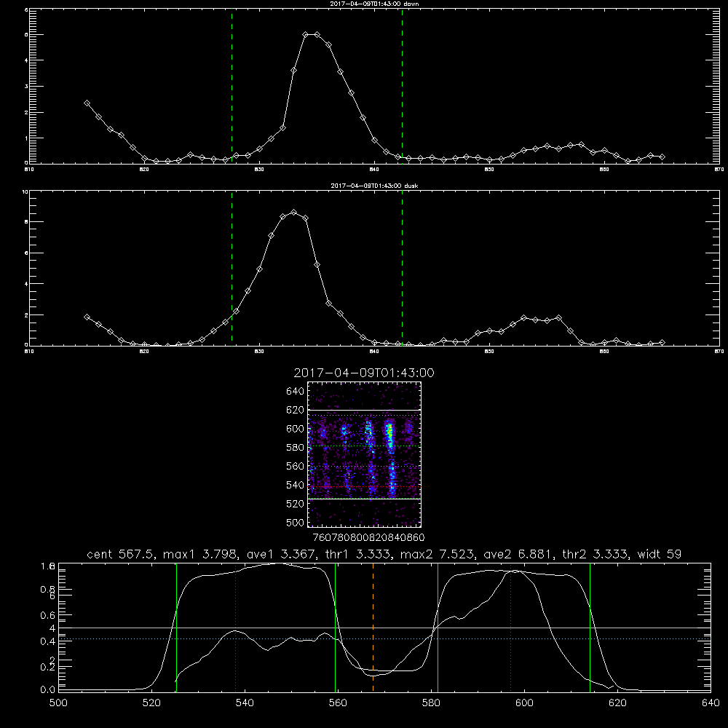The image size is (728, 728).
Task: Click the heatmap y-axis label 520
Action: (296, 503)
